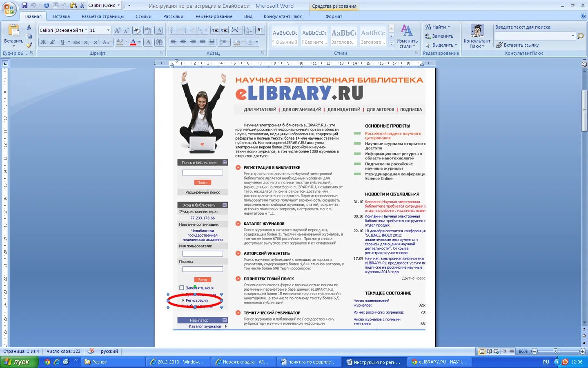This screenshot has height=368, width=588.
Task: Click the русский language indicator
Action: pyautogui.click(x=109, y=351)
